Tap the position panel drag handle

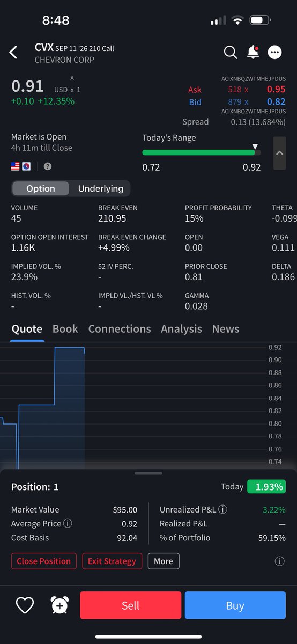coord(148,473)
